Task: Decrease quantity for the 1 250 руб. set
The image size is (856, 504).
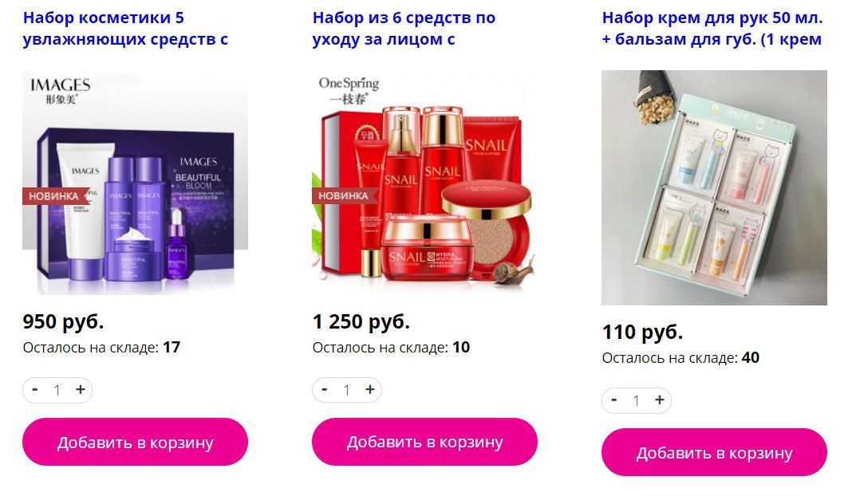Action: point(324,389)
